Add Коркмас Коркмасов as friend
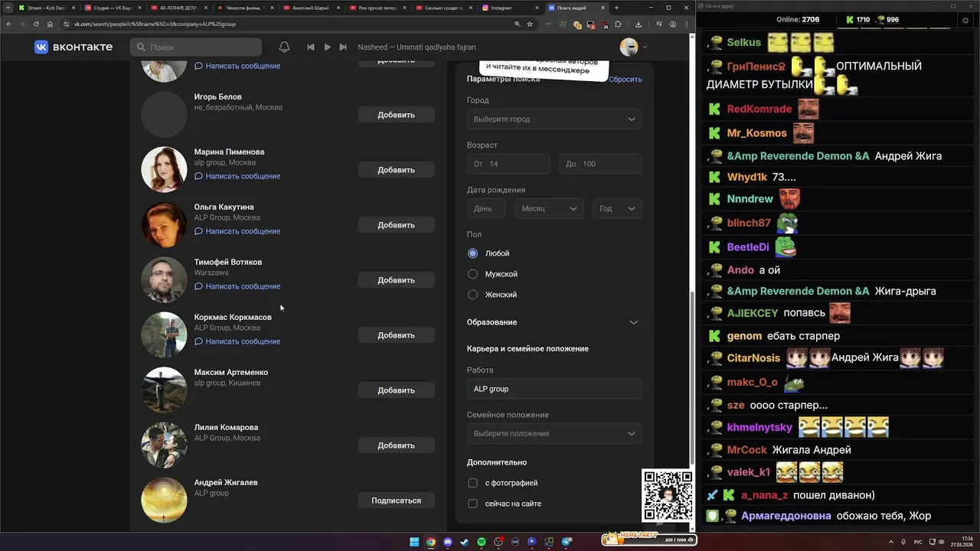 [396, 335]
